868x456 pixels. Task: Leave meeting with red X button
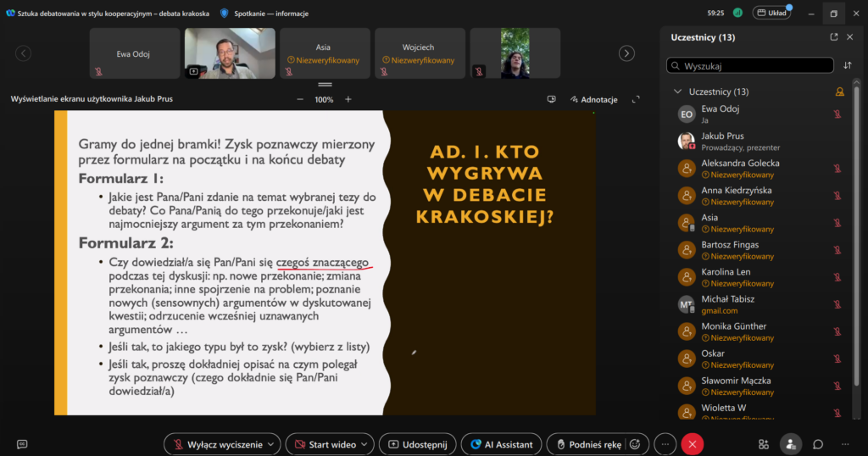[692, 444]
